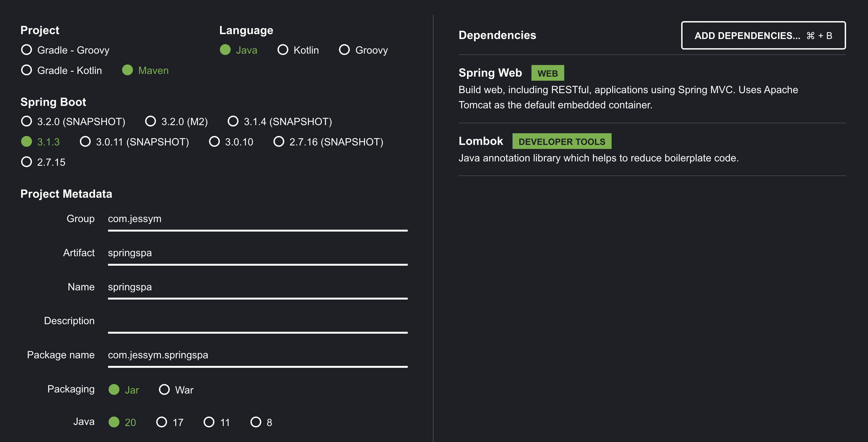
Task: Select Gradle - Groovy project type
Action: 65,50
